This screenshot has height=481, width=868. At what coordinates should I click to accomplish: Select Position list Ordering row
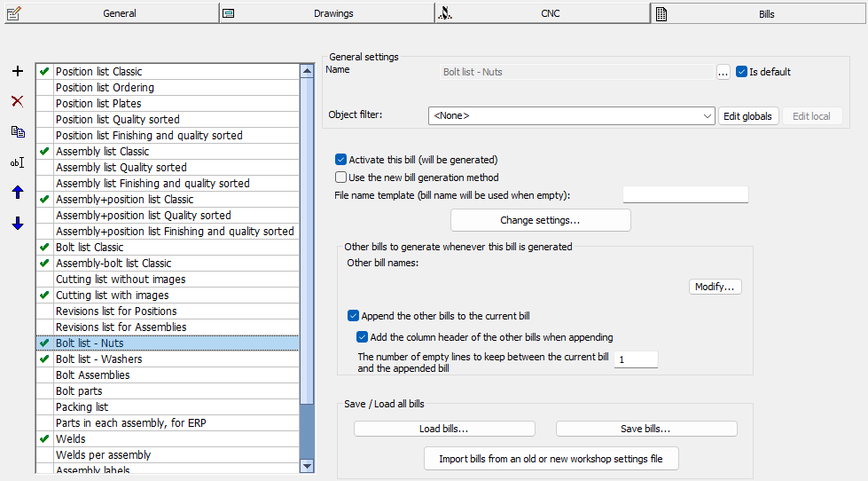(168, 87)
